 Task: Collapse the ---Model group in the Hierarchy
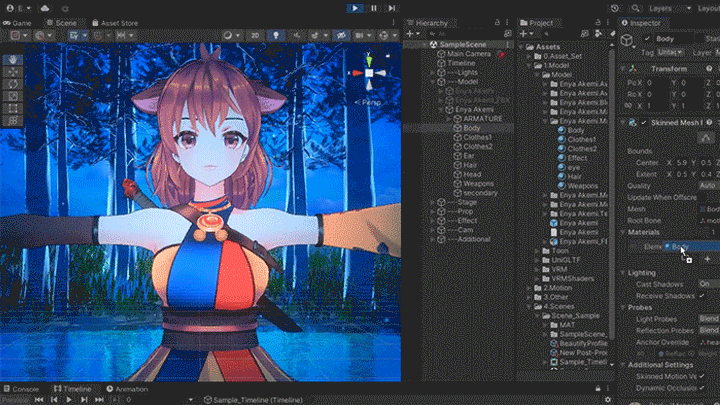(x=432, y=82)
